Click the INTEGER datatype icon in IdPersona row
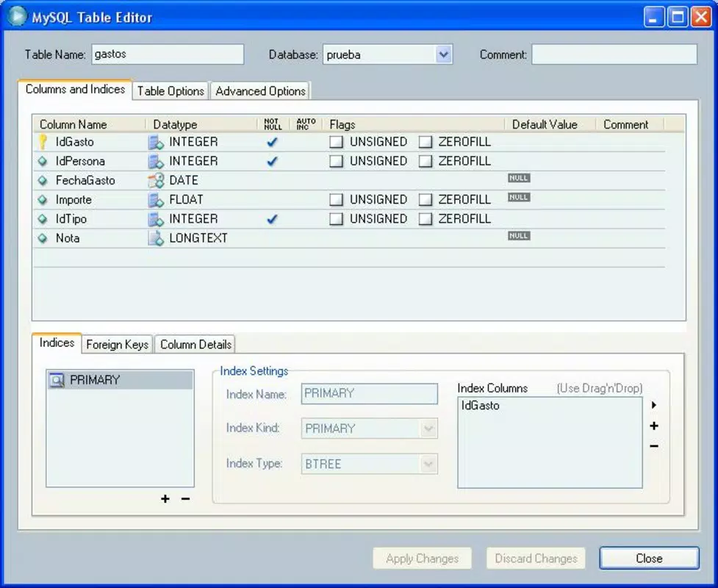Screen dimensions: 718x588 point(156,162)
